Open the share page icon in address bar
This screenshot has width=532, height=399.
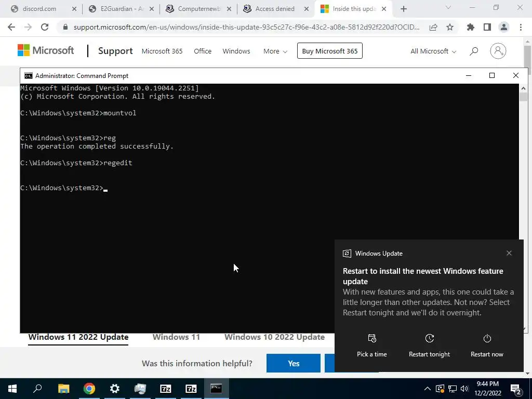tap(433, 27)
